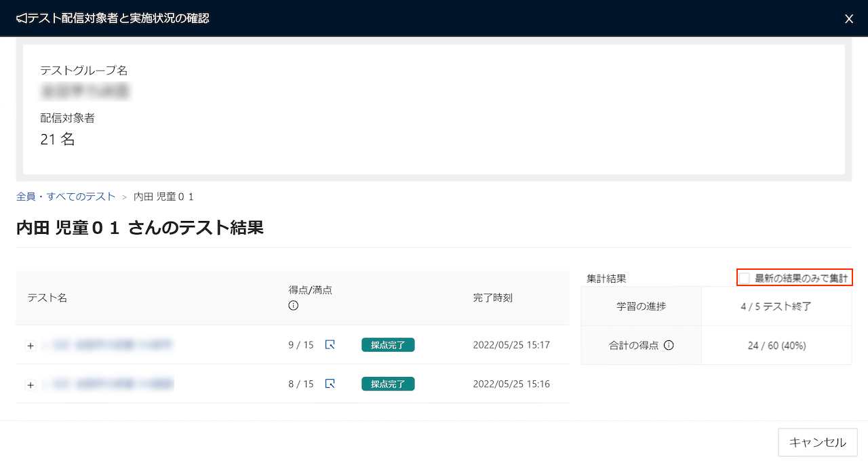The image size is (868, 463).
Task: Click the 採点完了 badge in the 8 / 15 row
Action: (x=388, y=384)
